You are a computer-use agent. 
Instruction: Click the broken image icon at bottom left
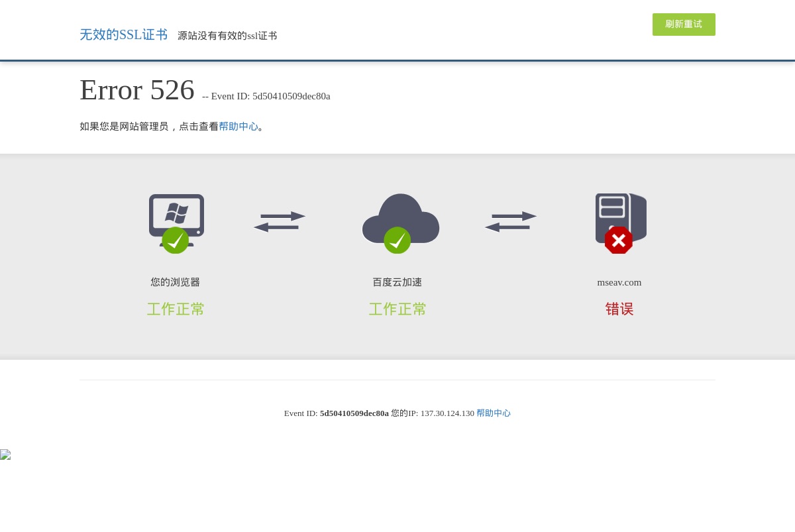(x=5, y=454)
